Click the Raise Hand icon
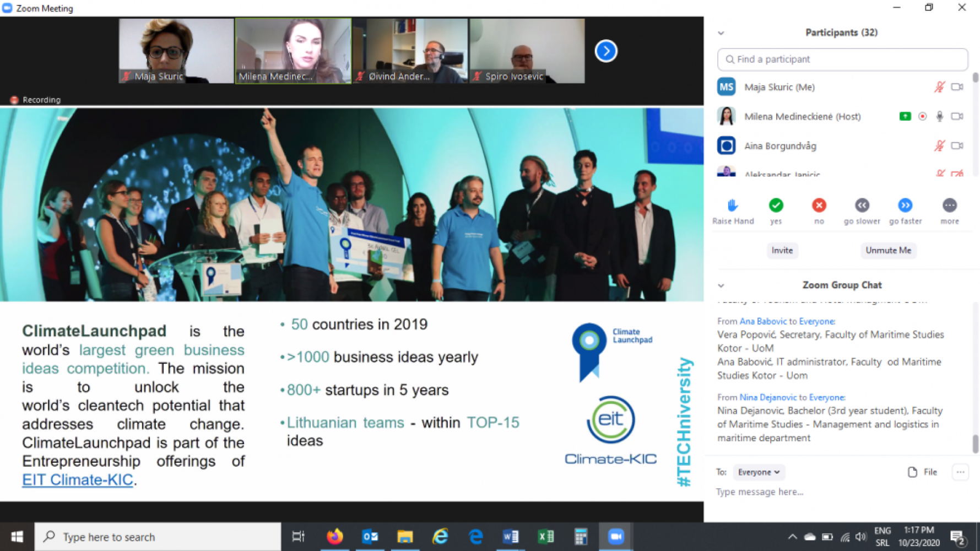The width and height of the screenshot is (980, 551). tap(732, 206)
